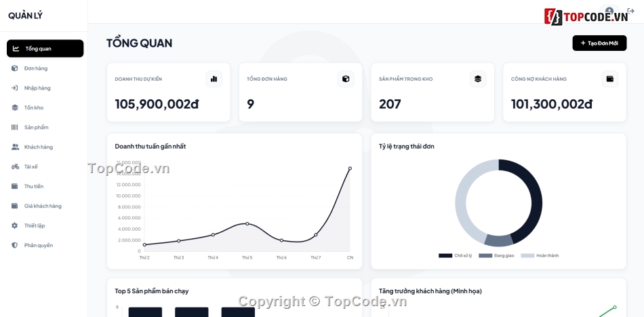644x317 pixels.
Task: Click the Thu tiền wallet icon
Action: tap(15, 186)
